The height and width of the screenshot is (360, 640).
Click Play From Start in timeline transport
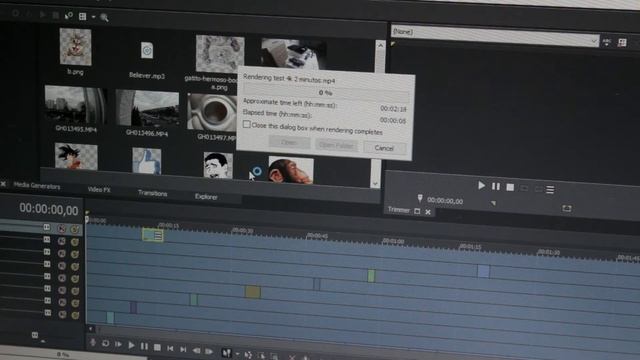pyautogui.click(x=118, y=344)
